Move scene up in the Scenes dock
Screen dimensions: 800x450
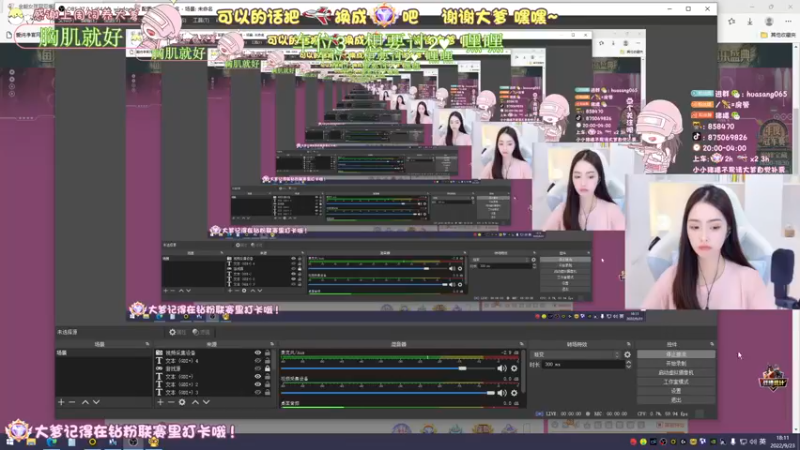tap(85, 403)
